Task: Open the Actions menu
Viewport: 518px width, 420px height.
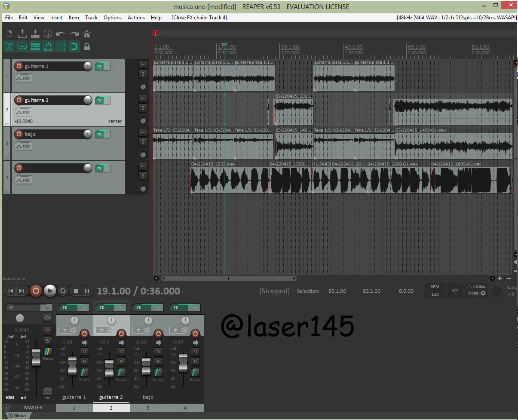Action: pyautogui.click(x=136, y=18)
